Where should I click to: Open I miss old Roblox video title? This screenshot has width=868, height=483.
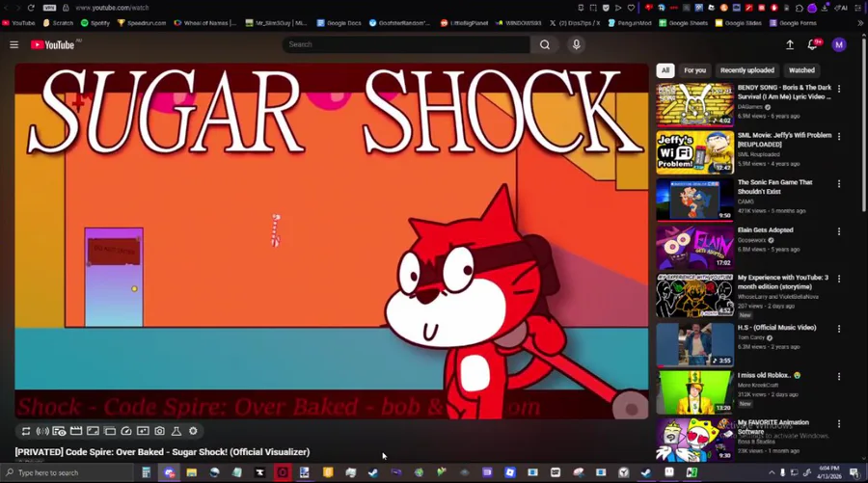[769, 375]
